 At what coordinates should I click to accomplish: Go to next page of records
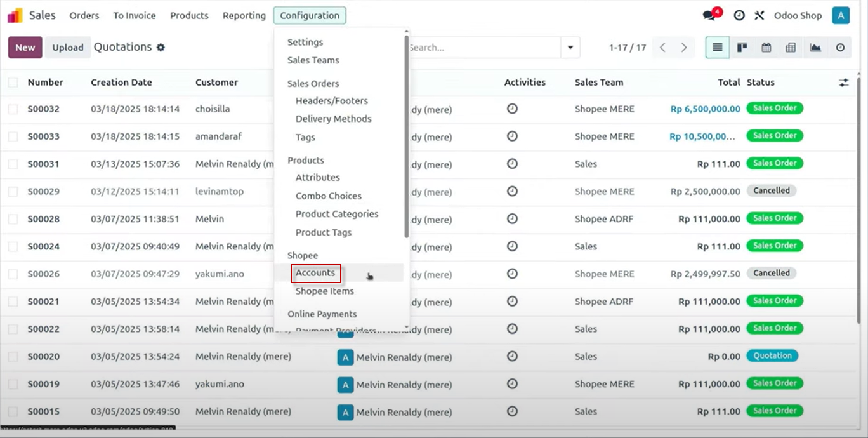[684, 48]
